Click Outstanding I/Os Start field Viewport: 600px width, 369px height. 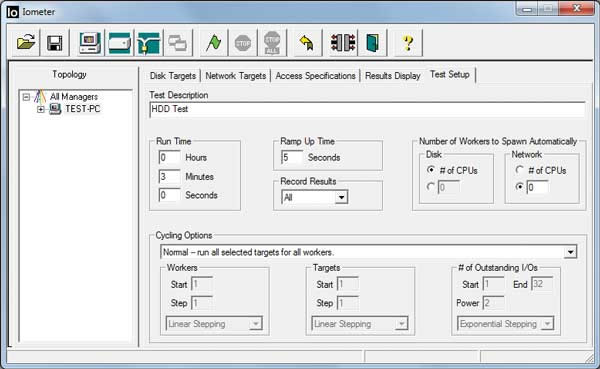(x=494, y=284)
